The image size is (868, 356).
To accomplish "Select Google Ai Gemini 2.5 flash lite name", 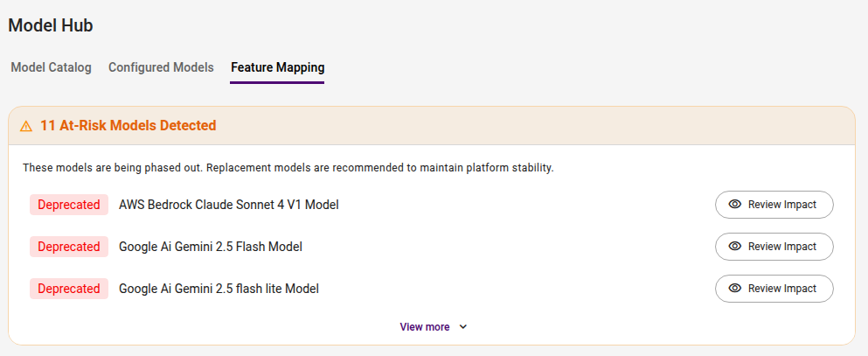I will click(x=219, y=289).
